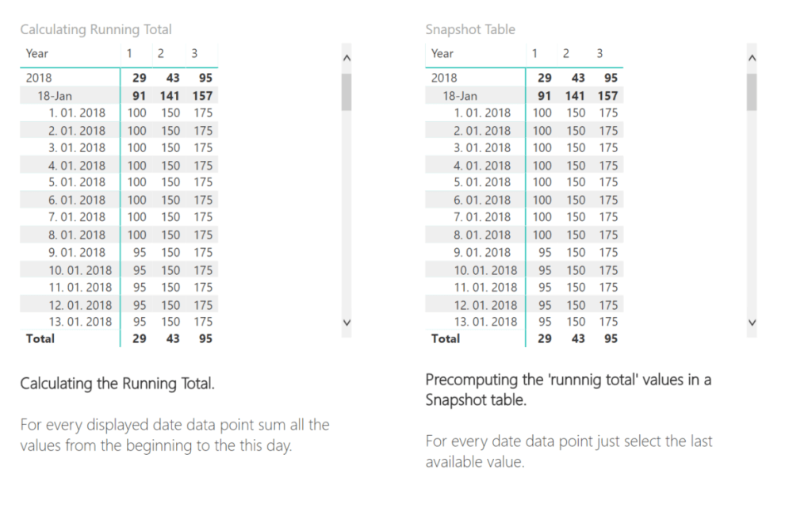Click the Total row of the Snapshot Table

(x=445, y=338)
